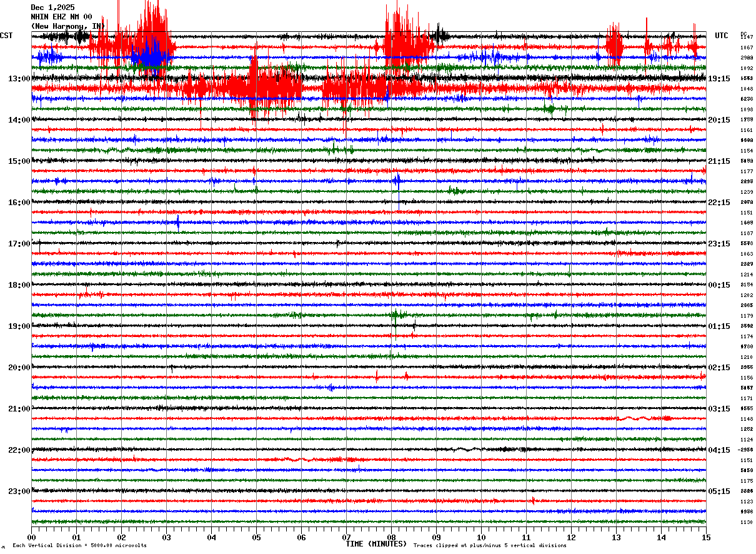
Task: Click the DC offset value 1187
Action: point(747,233)
